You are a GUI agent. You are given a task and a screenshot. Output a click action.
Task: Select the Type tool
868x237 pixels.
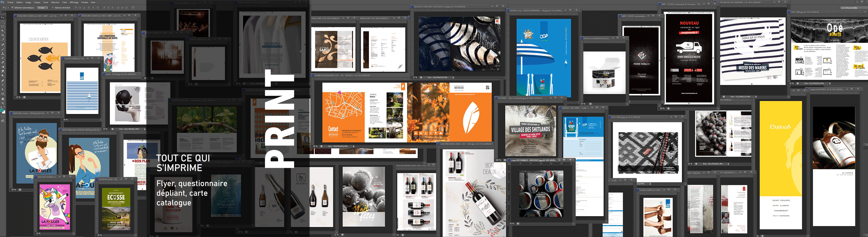pyautogui.click(x=3, y=85)
